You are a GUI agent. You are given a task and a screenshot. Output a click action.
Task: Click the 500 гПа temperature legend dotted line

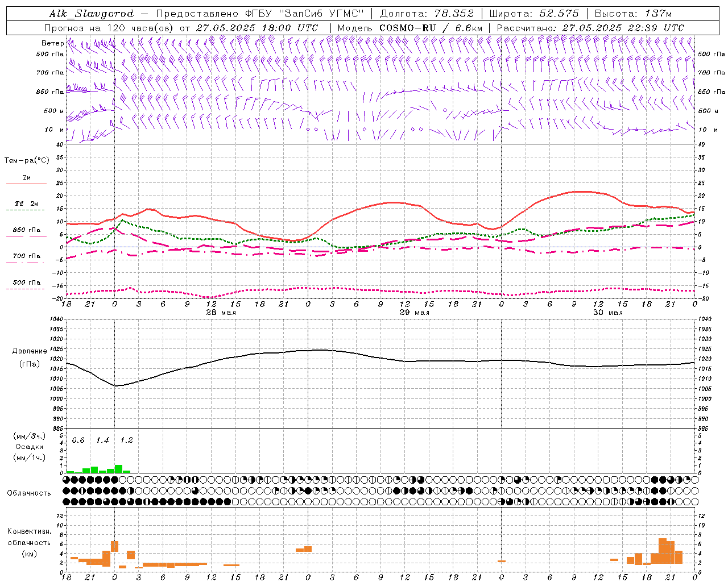pos(25,289)
